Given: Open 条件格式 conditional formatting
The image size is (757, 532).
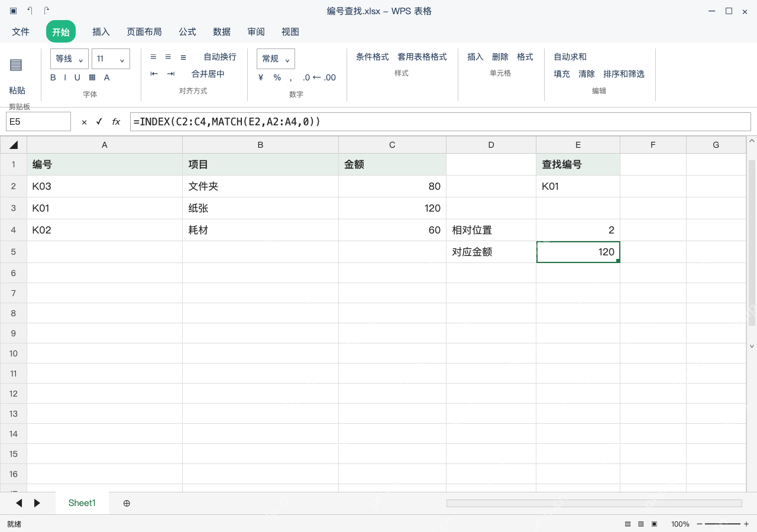Looking at the screenshot, I should click(x=373, y=57).
